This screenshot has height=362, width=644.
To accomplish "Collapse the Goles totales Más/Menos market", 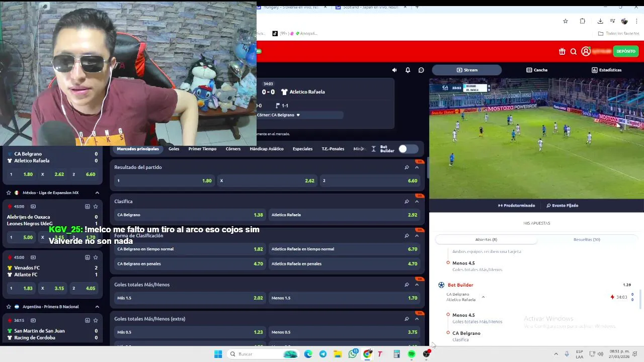I will click(417, 285).
